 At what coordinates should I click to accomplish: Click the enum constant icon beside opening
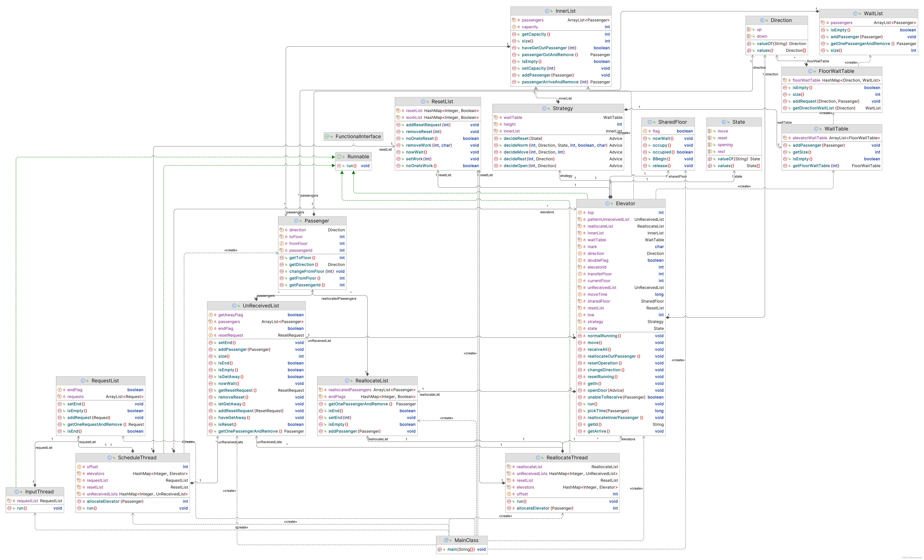click(x=710, y=145)
